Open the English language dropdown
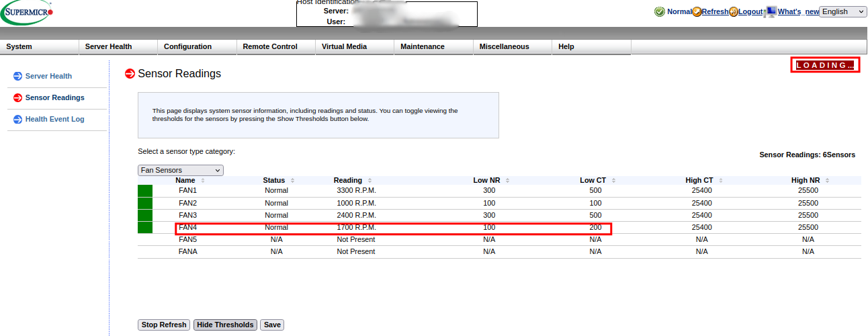 843,11
